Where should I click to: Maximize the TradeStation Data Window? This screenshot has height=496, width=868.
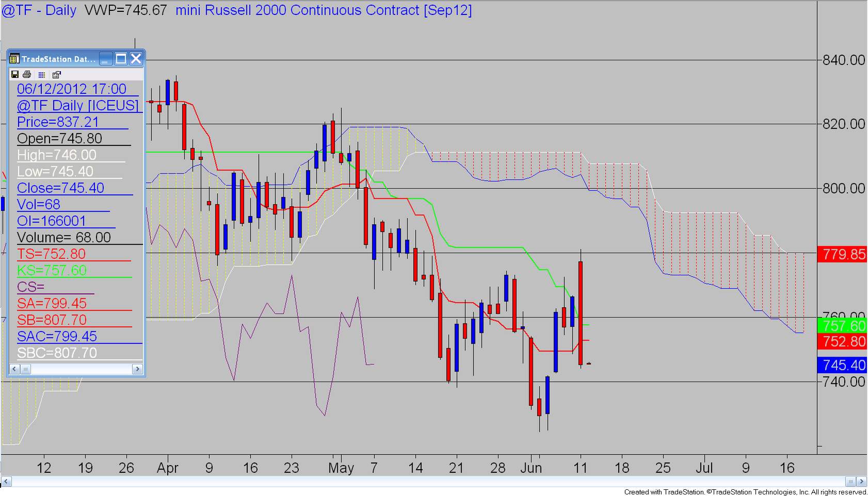coord(121,59)
